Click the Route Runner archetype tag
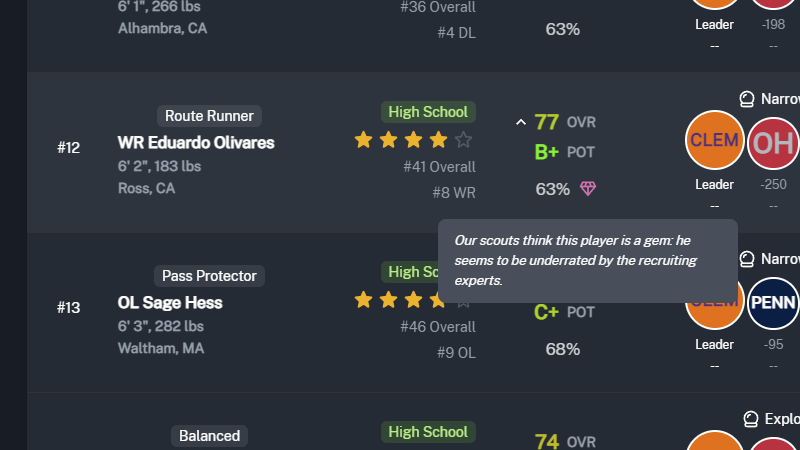This screenshot has width=800, height=450. [x=209, y=116]
